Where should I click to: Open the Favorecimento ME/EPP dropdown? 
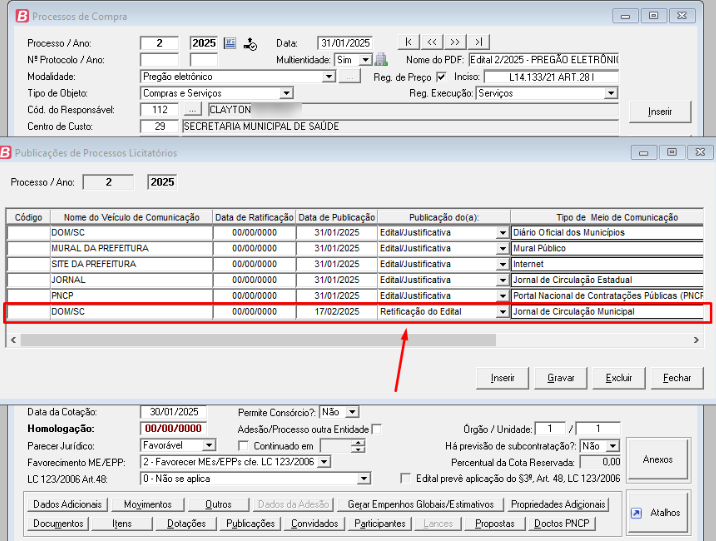pyautogui.click(x=324, y=462)
